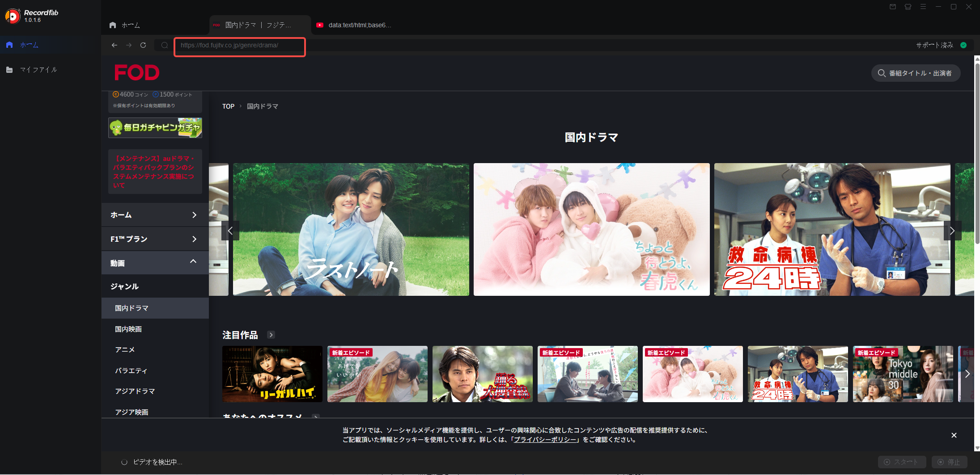Collapse the 動画 section chevron
The width and height of the screenshot is (980, 475).
click(193, 261)
